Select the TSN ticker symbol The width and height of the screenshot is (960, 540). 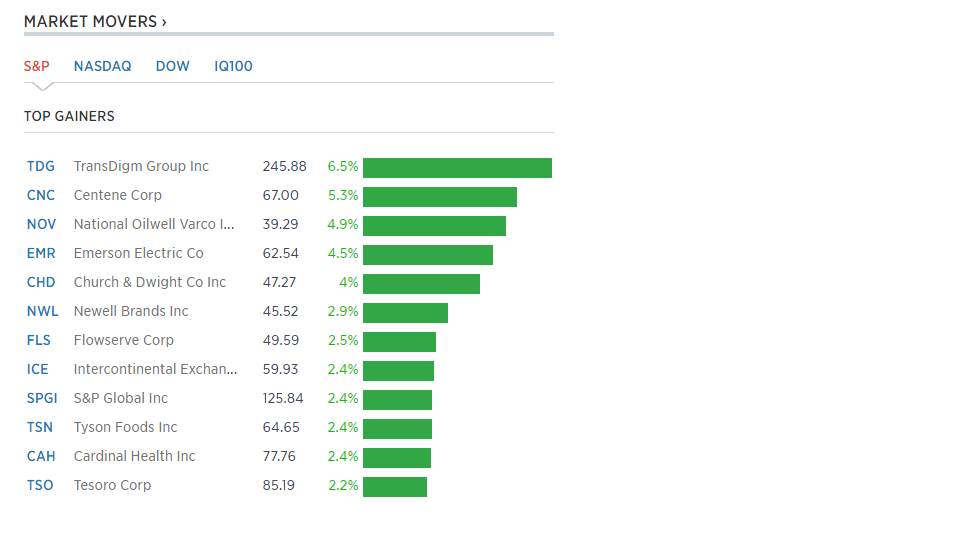pyautogui.click(x=40, y=427)
